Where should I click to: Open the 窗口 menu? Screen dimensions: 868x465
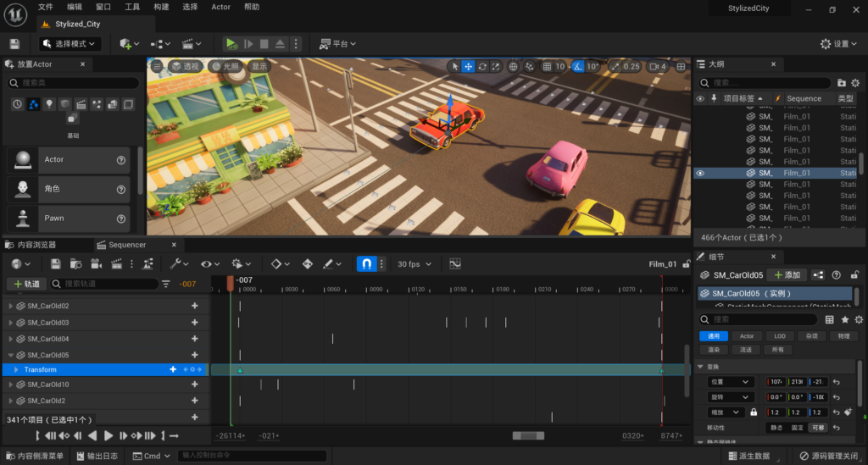point(103,7)
